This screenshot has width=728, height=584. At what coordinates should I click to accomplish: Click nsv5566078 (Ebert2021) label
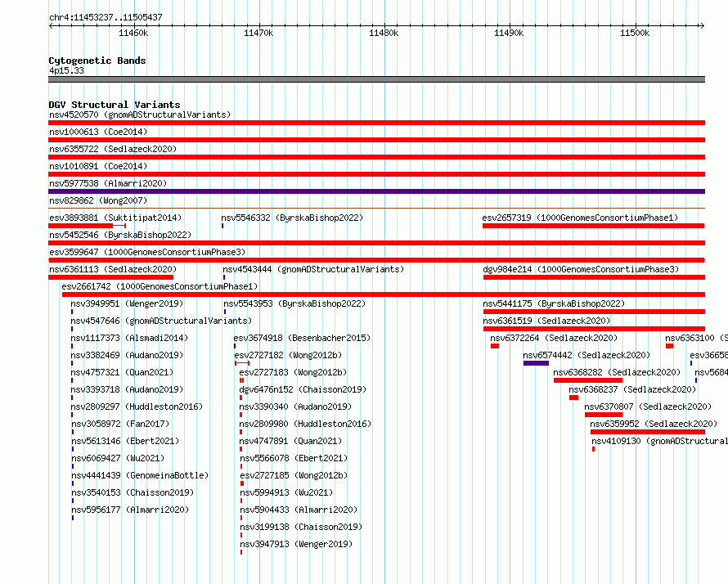[x=294, y=458]
